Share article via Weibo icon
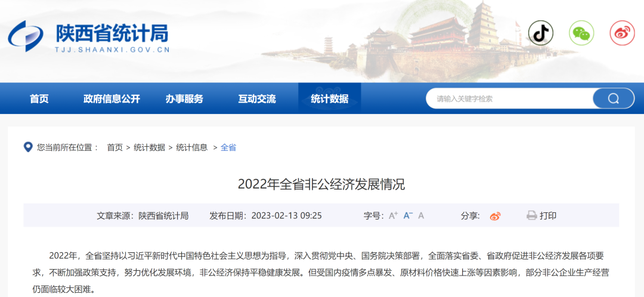644x297 pixels. 496,216
